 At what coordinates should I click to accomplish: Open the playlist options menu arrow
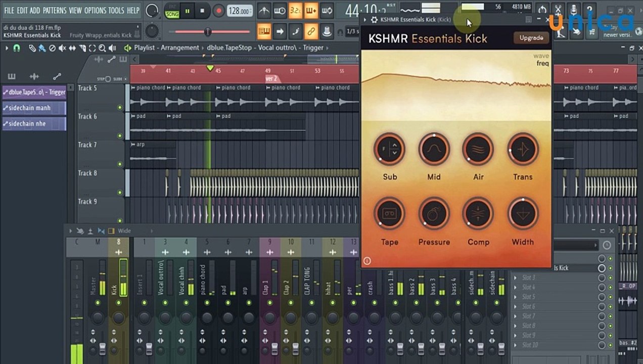(7, 48)
